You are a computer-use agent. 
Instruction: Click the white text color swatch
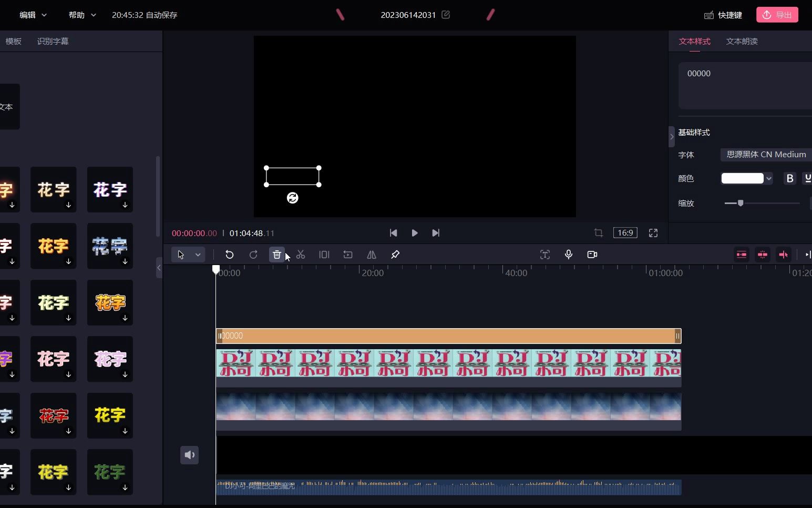coord(742,178)
